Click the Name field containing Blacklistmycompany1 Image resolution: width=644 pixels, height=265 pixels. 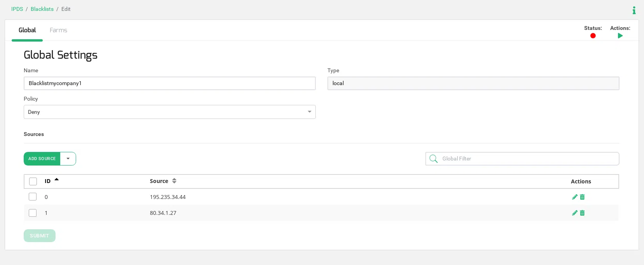tap(169, 83)
